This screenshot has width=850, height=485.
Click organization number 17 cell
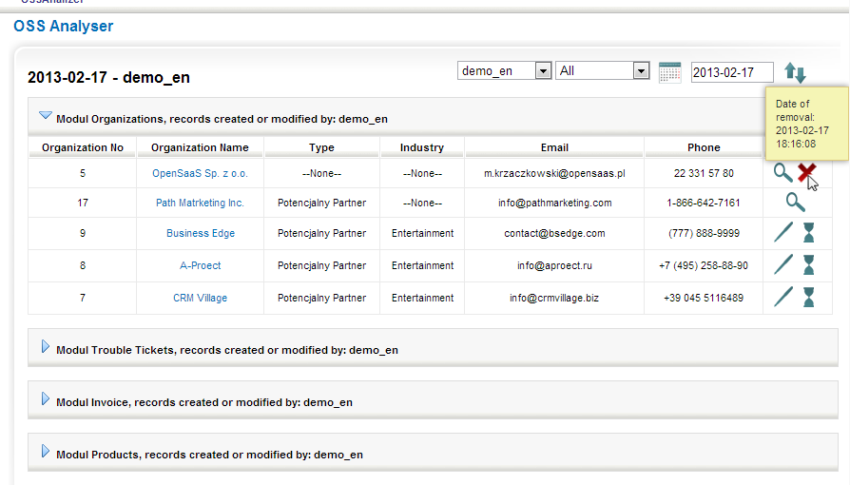82,203
